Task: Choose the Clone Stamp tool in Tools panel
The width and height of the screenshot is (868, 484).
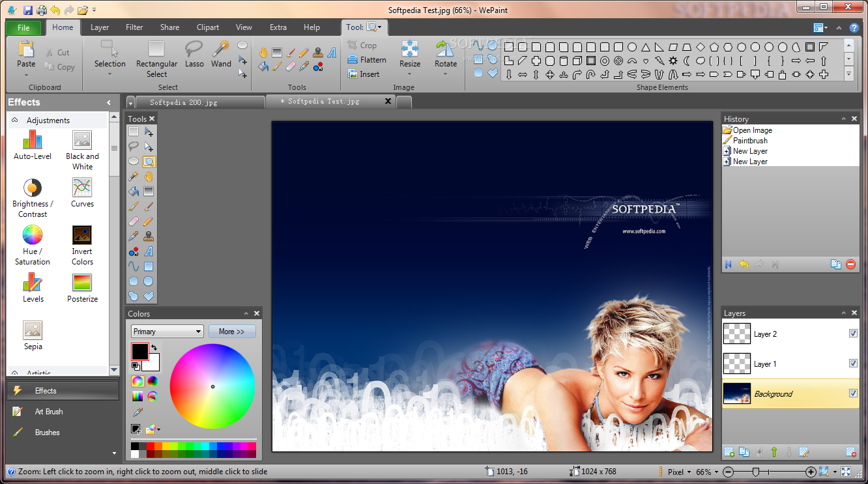Action: 149,236
